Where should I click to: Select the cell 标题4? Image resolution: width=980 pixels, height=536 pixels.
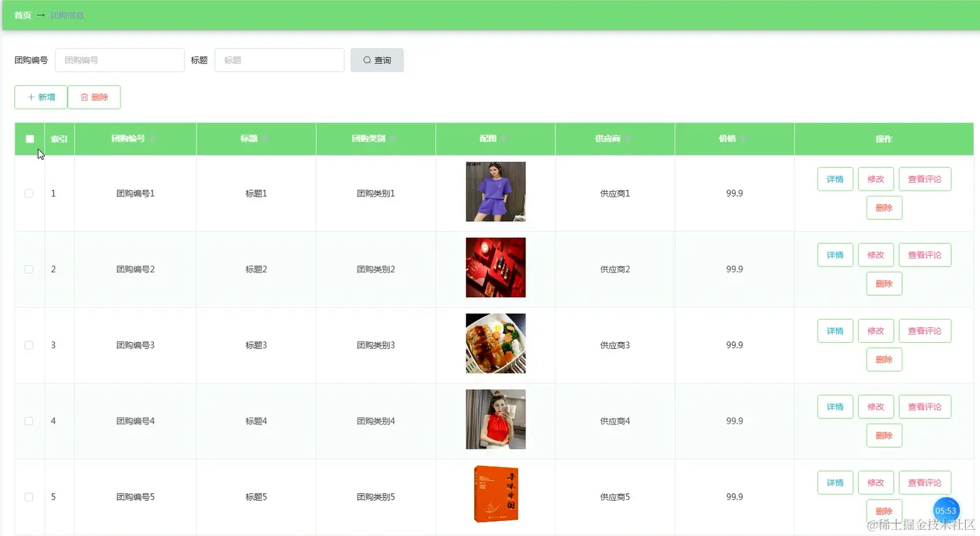pos(256,421)
